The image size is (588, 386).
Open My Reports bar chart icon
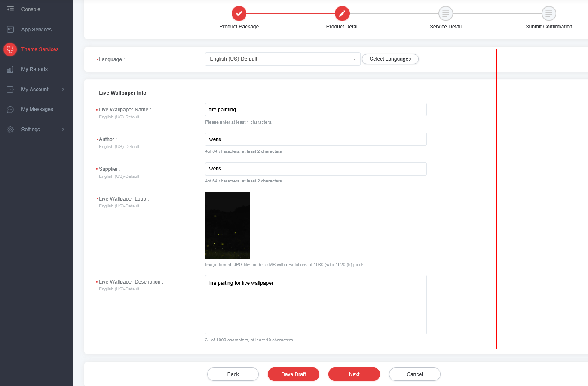(10, 69)
